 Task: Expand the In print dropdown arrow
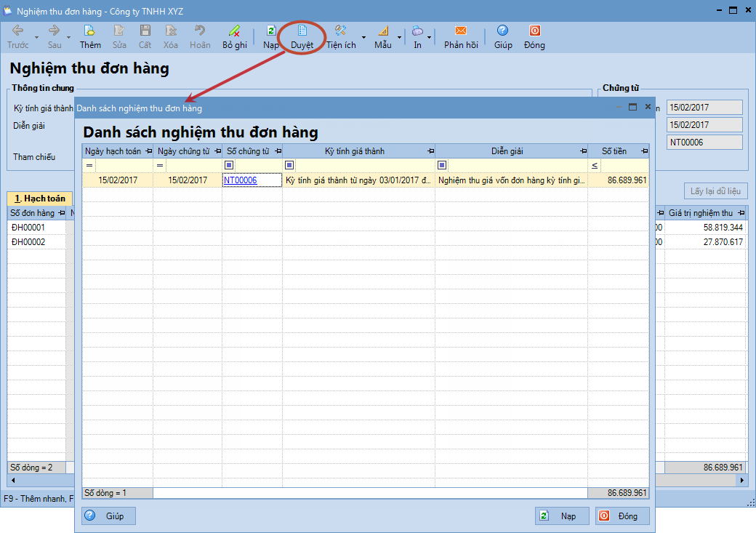[430, 37]
